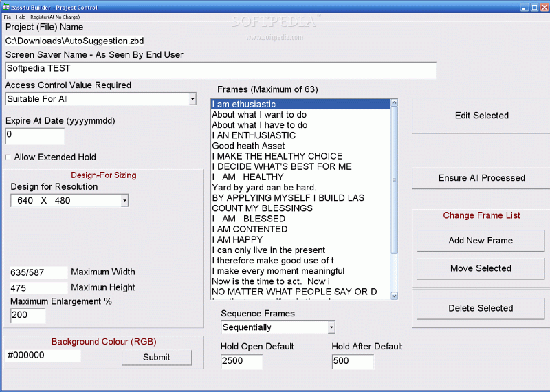Image resolution: width=550 pixels, height=392 pixels.
Task: Open the Design for Resolution dropdown
Action: (124, 200)
